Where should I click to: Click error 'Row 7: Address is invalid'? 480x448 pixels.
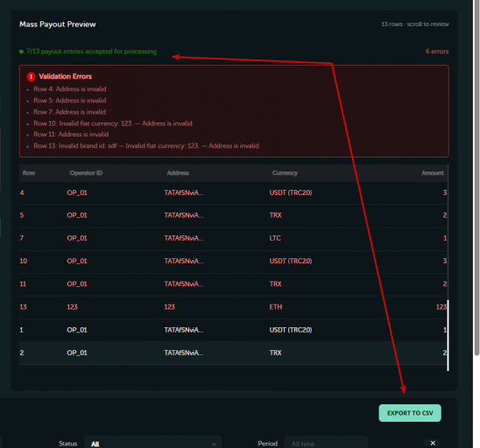[69, 112]
